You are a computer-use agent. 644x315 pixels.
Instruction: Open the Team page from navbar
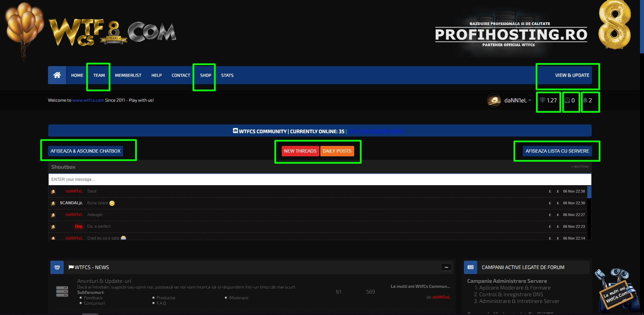(99, 75)
